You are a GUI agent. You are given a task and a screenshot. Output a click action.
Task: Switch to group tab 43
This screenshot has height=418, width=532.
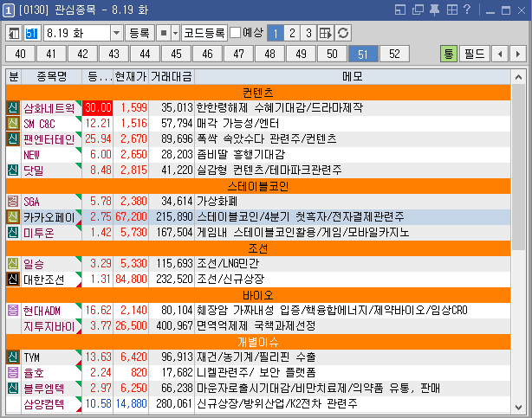point(114,54)
